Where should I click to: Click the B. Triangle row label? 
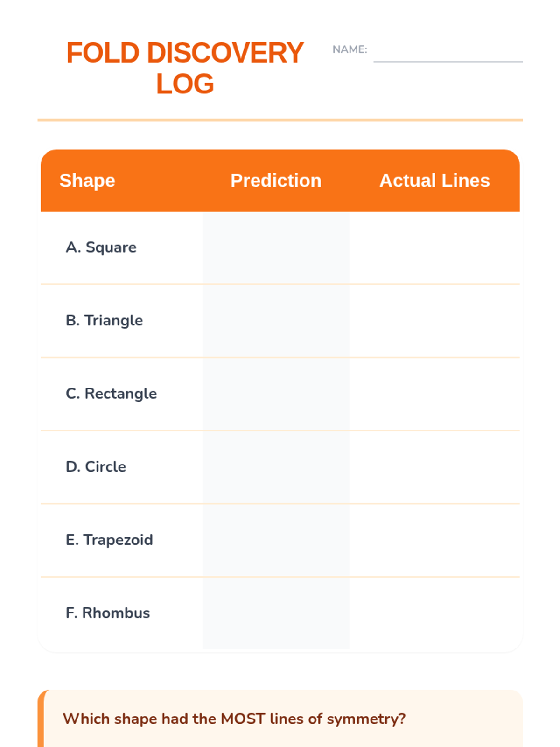[105, 321]
